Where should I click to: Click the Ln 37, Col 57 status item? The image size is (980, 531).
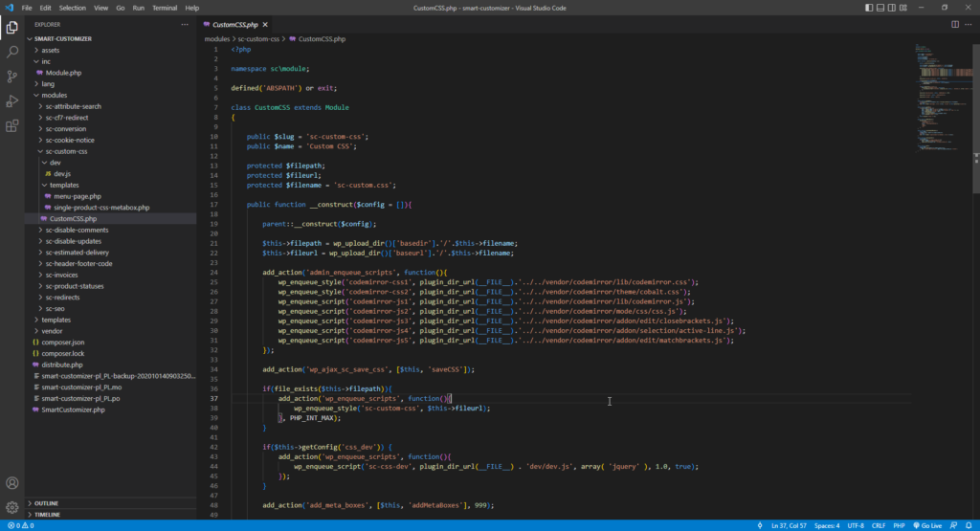(x=789, y=525)
